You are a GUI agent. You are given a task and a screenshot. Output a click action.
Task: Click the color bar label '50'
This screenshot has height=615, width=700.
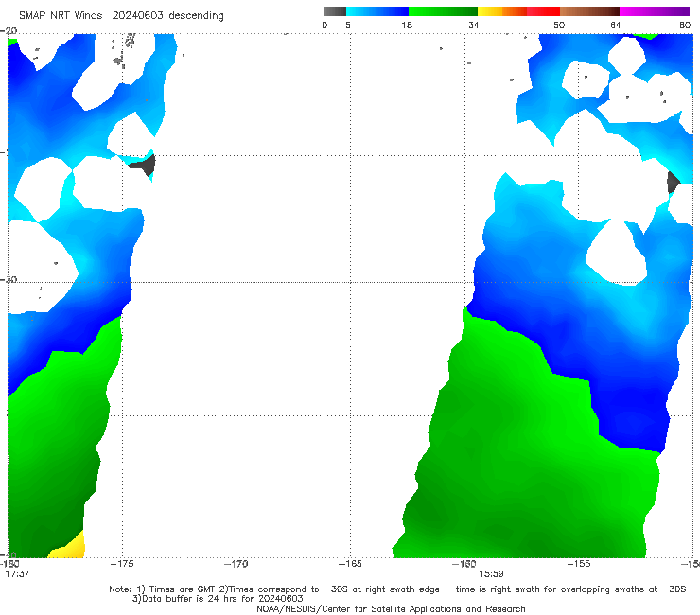coord(559,25)
